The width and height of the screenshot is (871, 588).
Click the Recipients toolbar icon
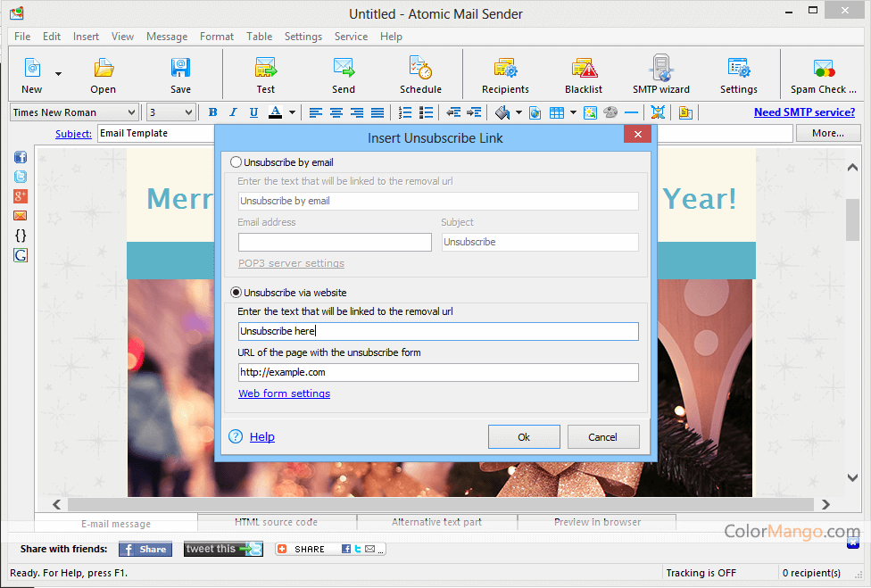pos(505,74)
